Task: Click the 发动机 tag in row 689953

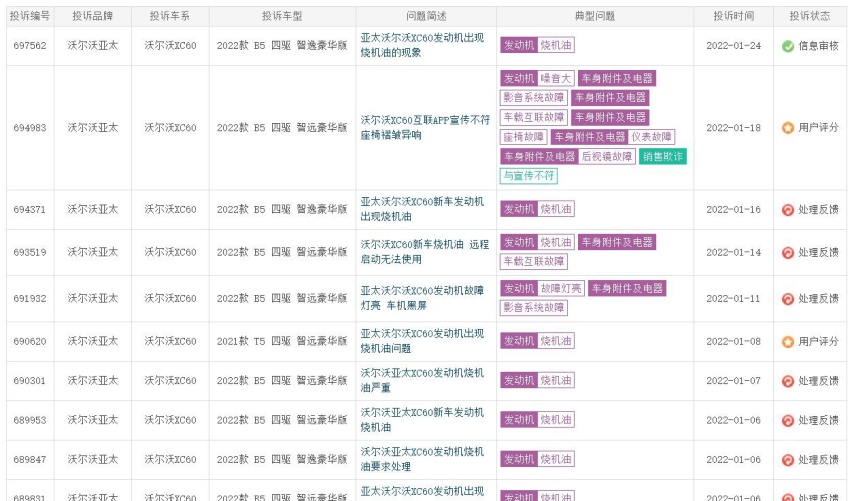Action: [519, 419]
